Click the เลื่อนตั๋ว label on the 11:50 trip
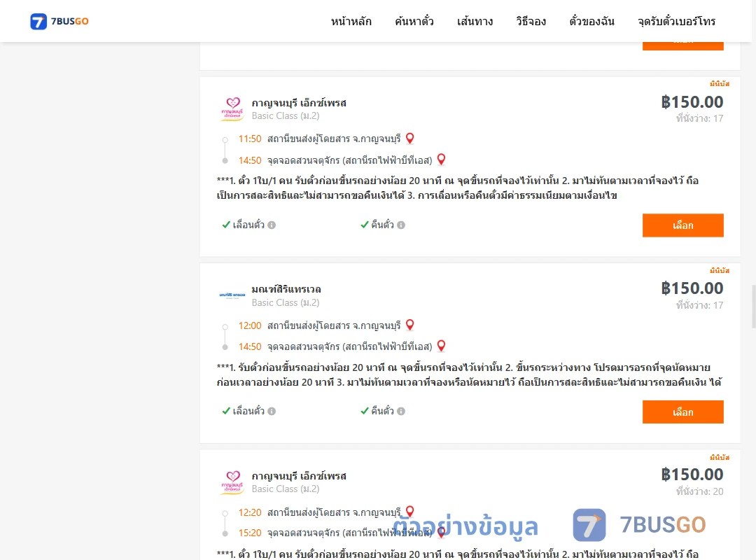 [x=248, y=225]
